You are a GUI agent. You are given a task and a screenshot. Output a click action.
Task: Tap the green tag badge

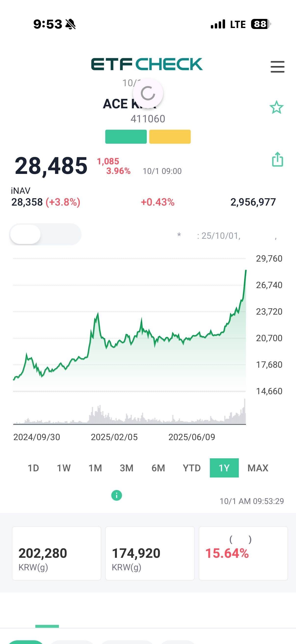126,137
